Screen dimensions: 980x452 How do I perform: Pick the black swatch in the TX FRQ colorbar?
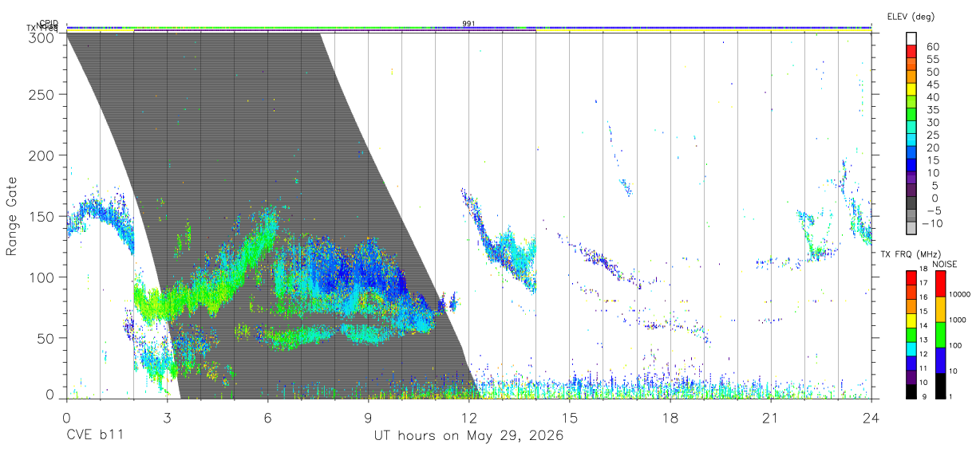911,391
